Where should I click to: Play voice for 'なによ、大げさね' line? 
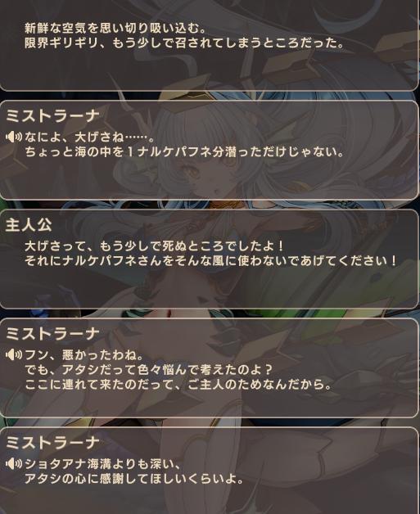pyautogui.click(x=14, y=137)
